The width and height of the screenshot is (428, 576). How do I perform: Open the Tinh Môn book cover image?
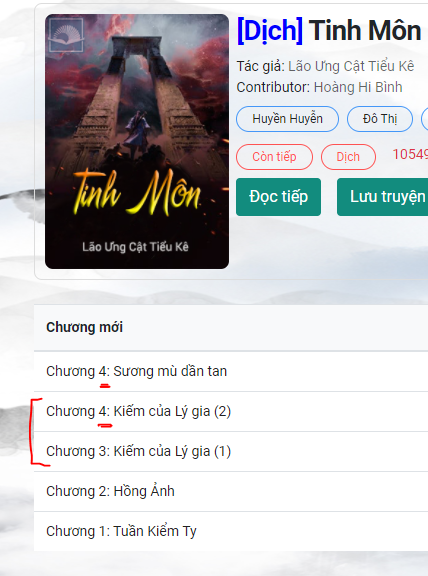pyautogui.click(x=137, y=141)
